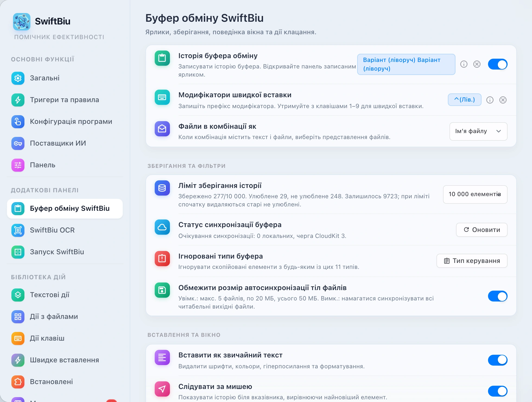The height and width of the screenshot is (402, 532).
Task: Click the sliders icon for Панель
Action: coord(18,165)
